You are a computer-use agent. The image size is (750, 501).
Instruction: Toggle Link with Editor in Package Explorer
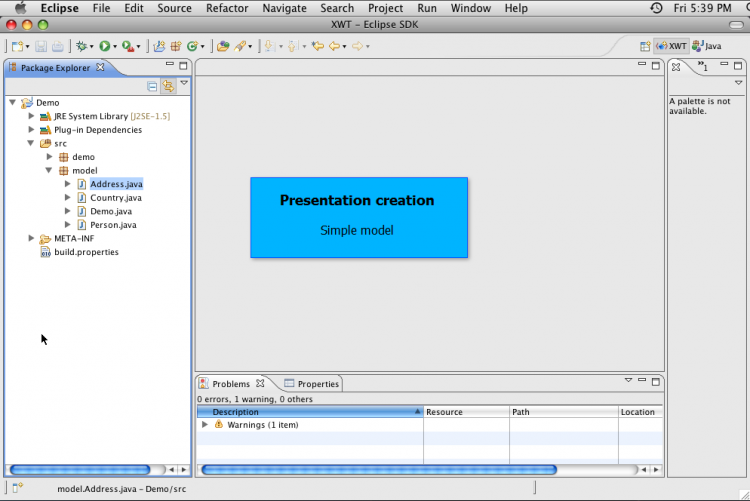coord(168,86)
